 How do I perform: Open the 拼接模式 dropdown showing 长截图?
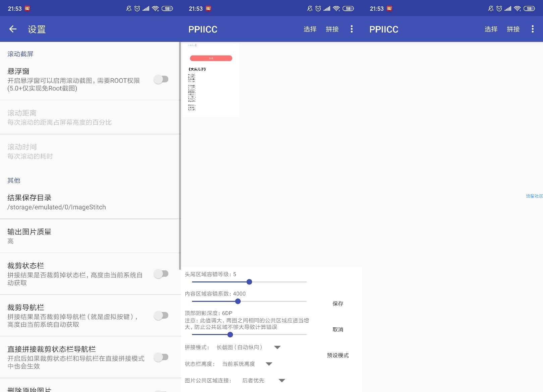coord(248,347)
